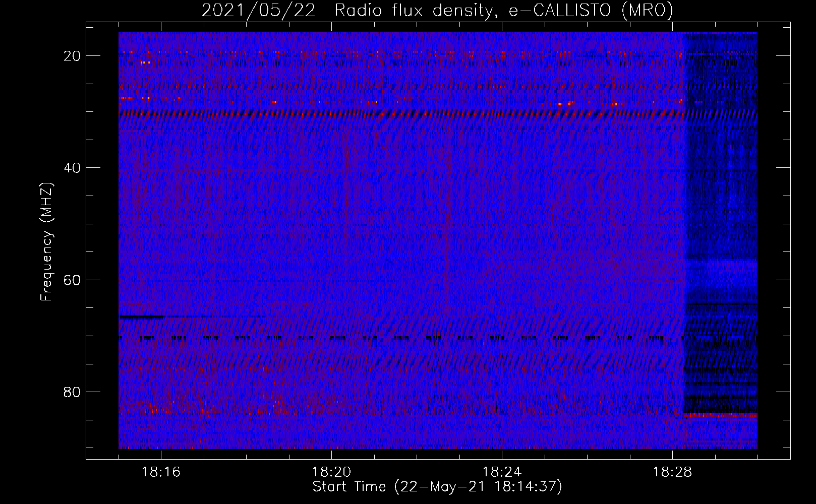Click the 18:20 time tick label
Viewport: 816px width, 504px height.
[x=331, y=472]
